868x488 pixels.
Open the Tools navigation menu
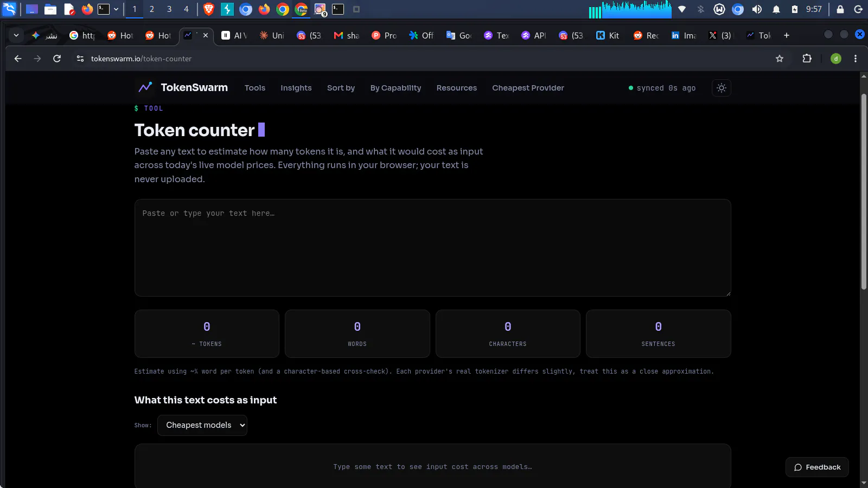(254, 88)
